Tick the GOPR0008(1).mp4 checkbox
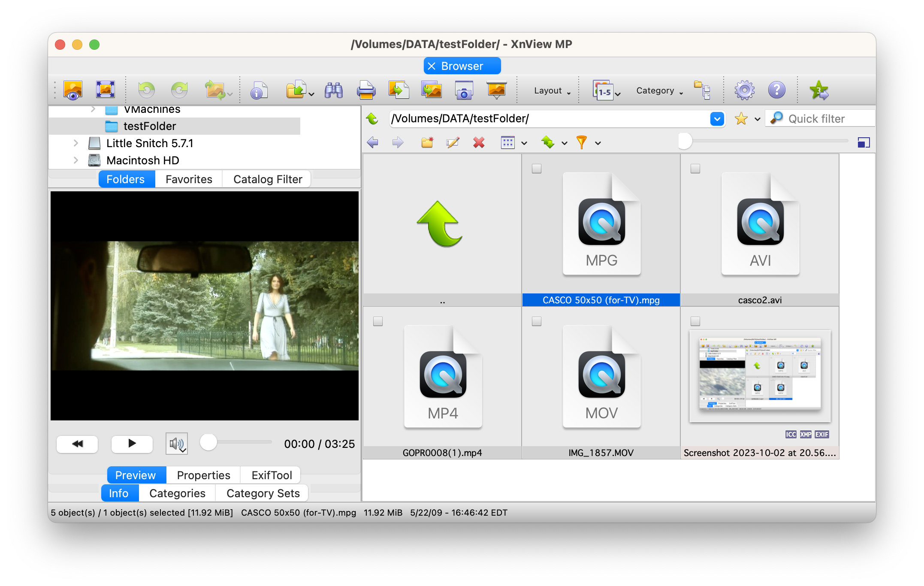Image resolution: width=924 pixels, height=586 pixels. coord(378,321)
